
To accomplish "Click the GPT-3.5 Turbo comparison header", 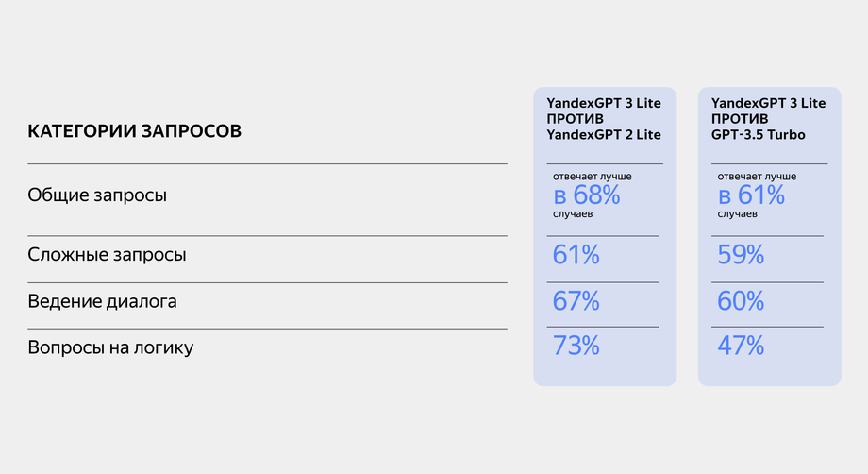I will (768, 119).
